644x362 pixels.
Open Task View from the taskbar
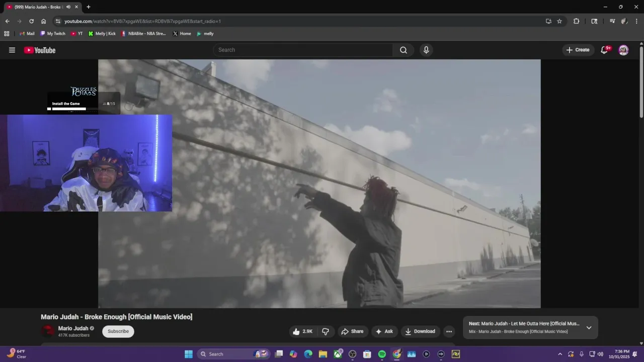tap(279, 354)
